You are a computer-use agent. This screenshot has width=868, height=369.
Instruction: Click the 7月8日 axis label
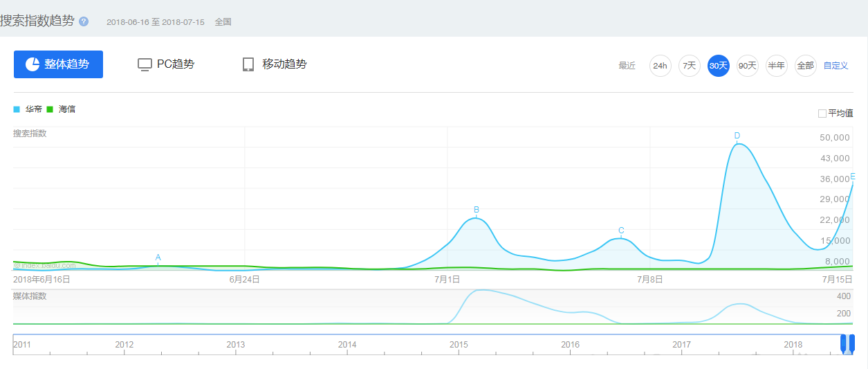coord(649,280)
